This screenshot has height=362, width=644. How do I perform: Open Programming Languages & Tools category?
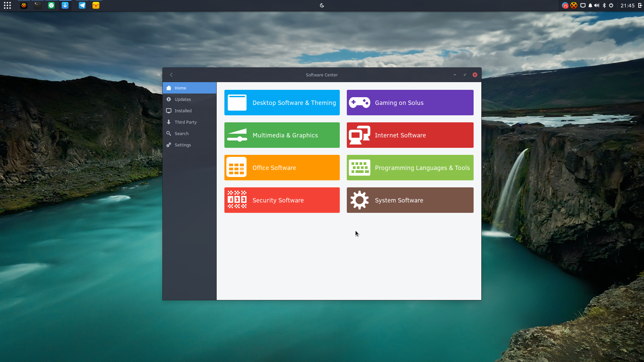click(410, 168)
